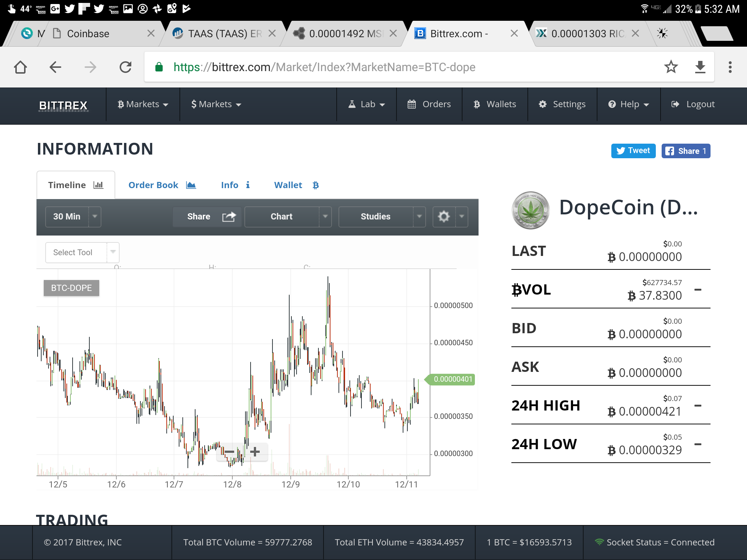Viewport: 747px width, 560px height.
Task: Click the BTC-DOPE chart label
Action: [71, 288]
